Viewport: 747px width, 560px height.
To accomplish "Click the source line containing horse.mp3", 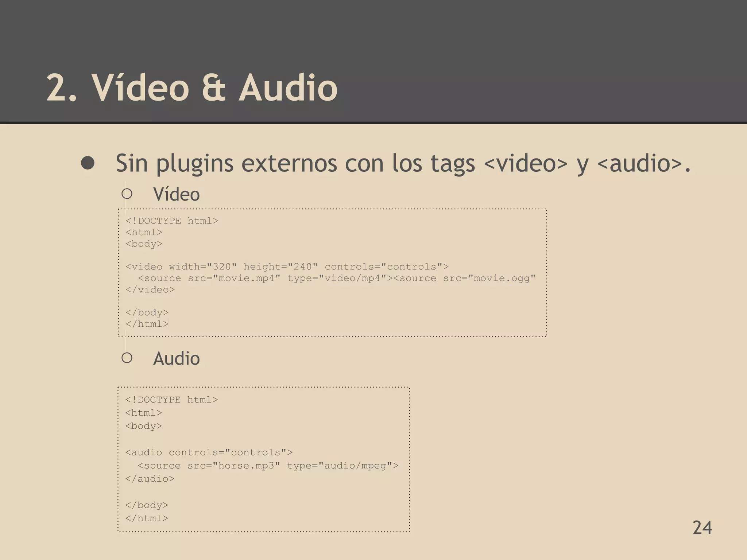I will 268,466.
